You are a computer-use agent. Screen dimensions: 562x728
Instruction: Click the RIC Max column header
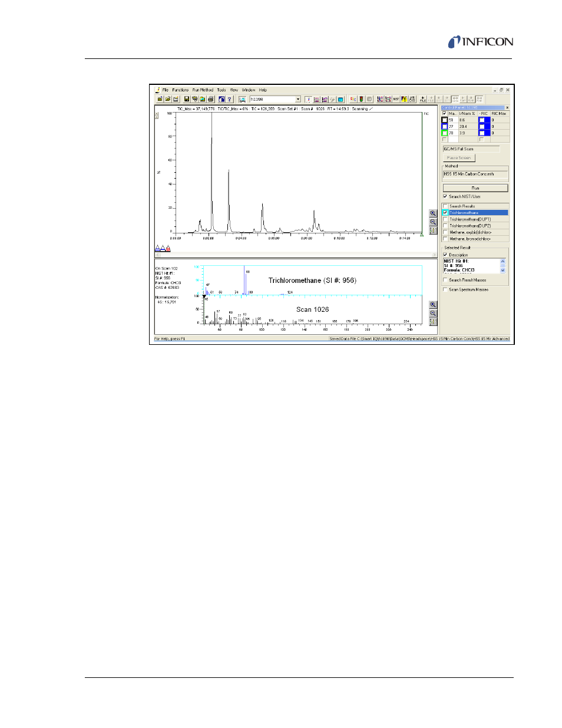(500, 113)
